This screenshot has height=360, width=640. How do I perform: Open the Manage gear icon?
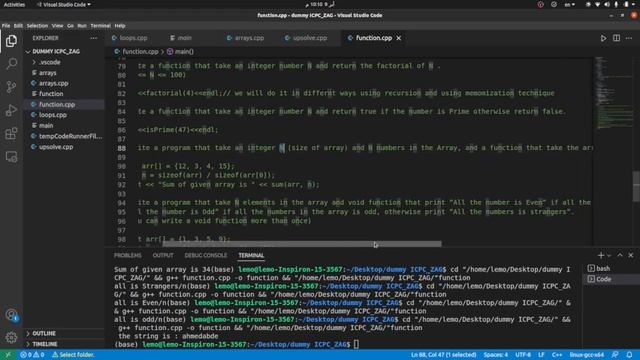tap(11, 337)
